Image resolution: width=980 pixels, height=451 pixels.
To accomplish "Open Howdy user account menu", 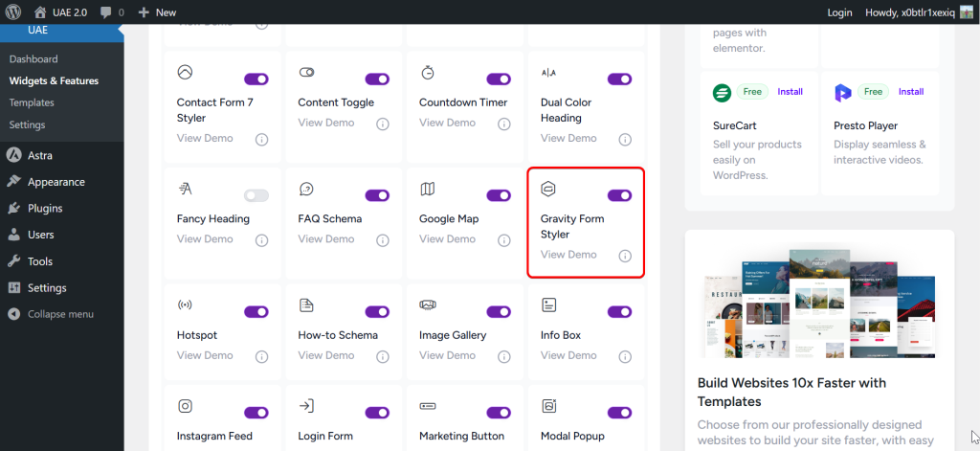I will 919,12.
